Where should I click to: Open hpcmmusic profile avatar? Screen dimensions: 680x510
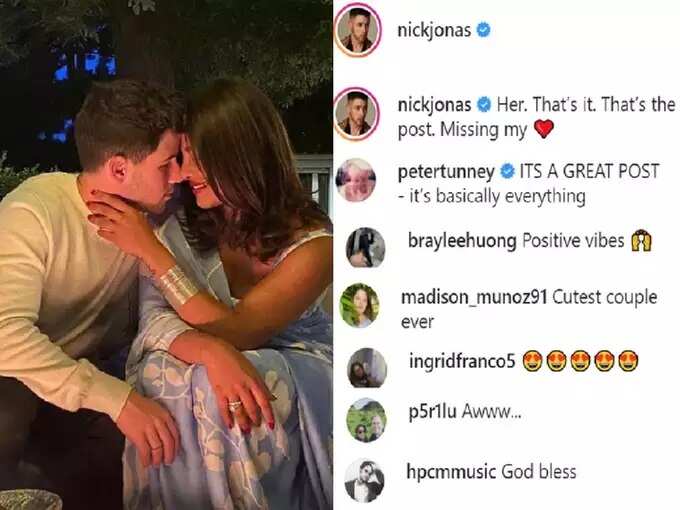[x=364, y=480]
